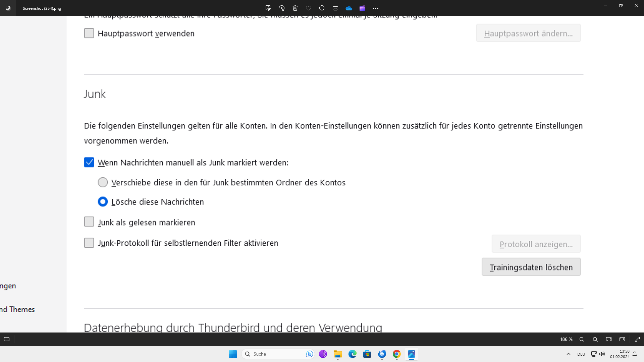Zoom out with the minus magnifier
The width and height of the screenshot is (644, 362).
pos(582,339)
